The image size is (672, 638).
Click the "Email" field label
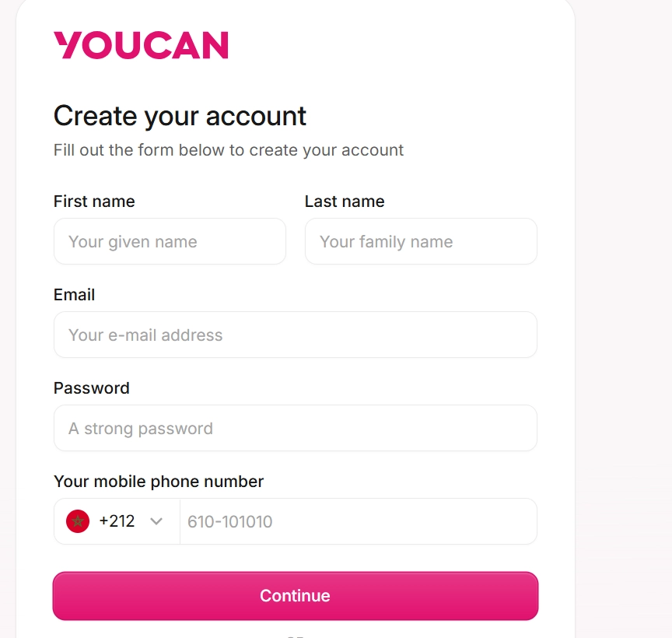point(74,295)
